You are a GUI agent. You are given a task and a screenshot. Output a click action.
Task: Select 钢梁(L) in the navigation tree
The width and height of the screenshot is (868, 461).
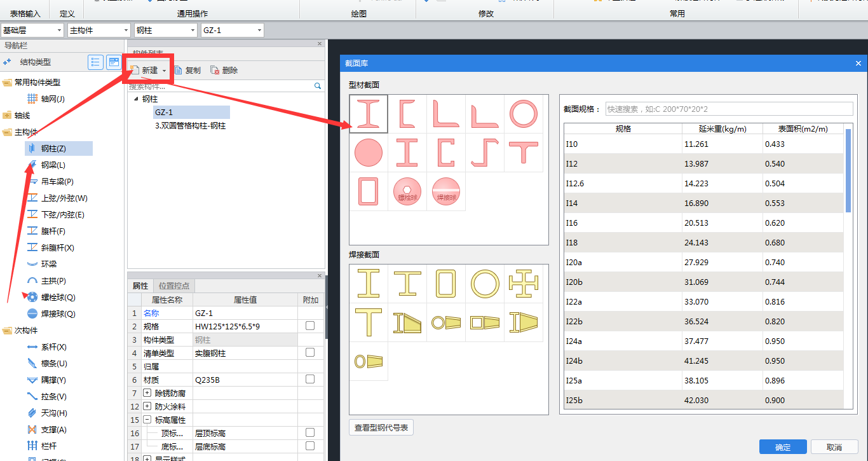53,165
